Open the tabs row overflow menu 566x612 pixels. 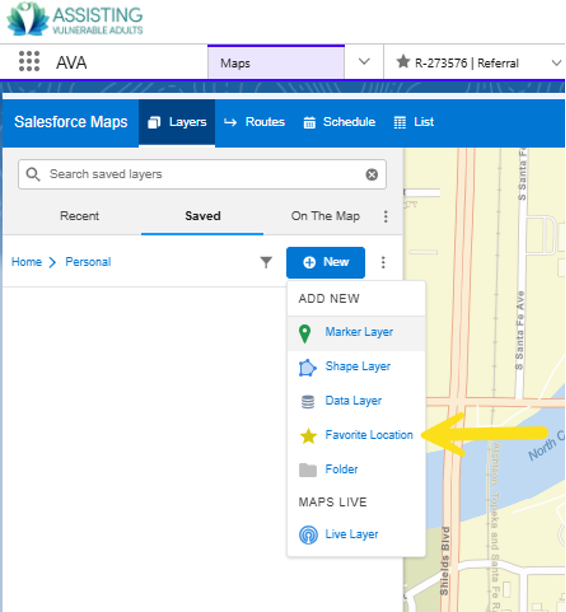pyautogui.click(x=386, y=216)
